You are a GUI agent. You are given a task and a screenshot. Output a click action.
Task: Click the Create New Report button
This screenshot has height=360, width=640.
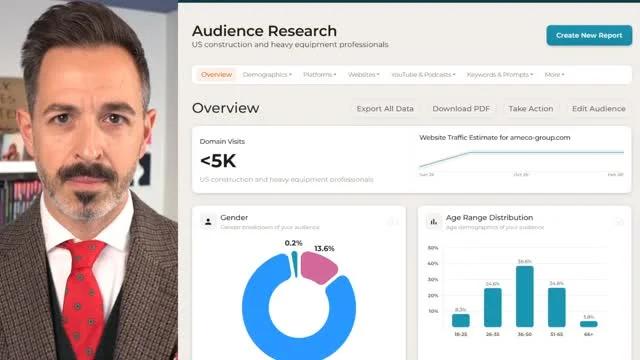[x=589, y=36]
